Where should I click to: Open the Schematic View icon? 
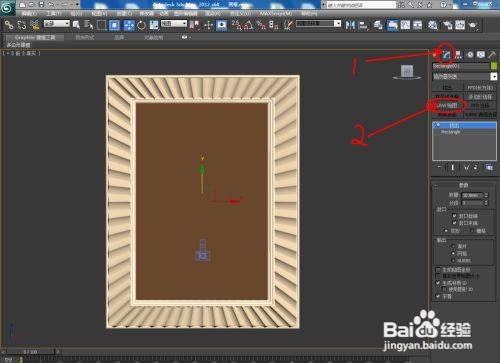point(418,25)
